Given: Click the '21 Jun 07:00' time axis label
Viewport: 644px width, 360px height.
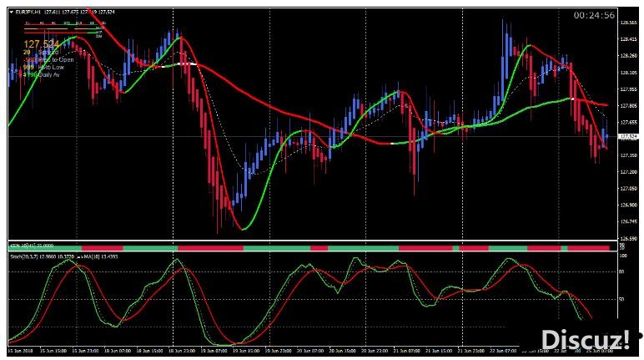Looking at the screenshot, I should click(406, 351).
